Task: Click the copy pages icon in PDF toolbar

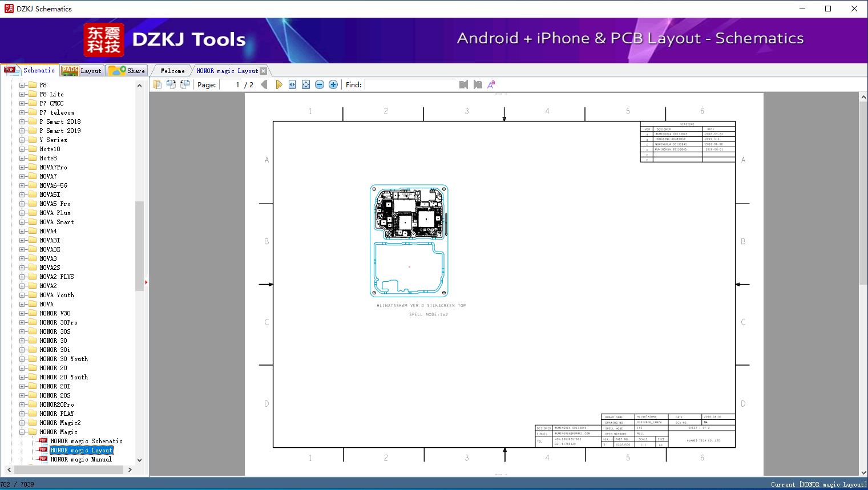Action: click(x=158, y=84)
